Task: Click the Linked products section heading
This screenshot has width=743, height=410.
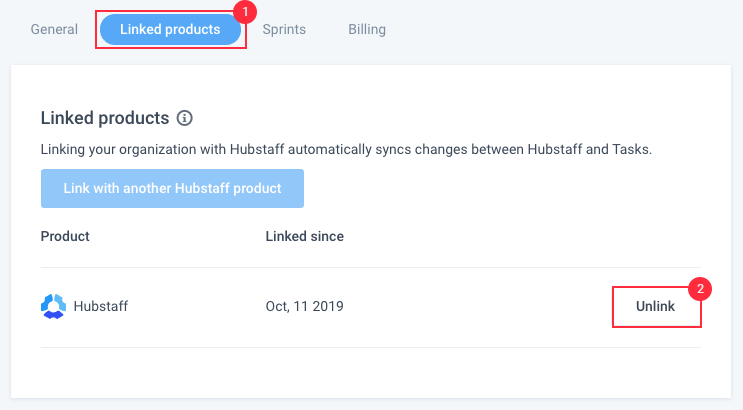Action: [x=105, y=118]
